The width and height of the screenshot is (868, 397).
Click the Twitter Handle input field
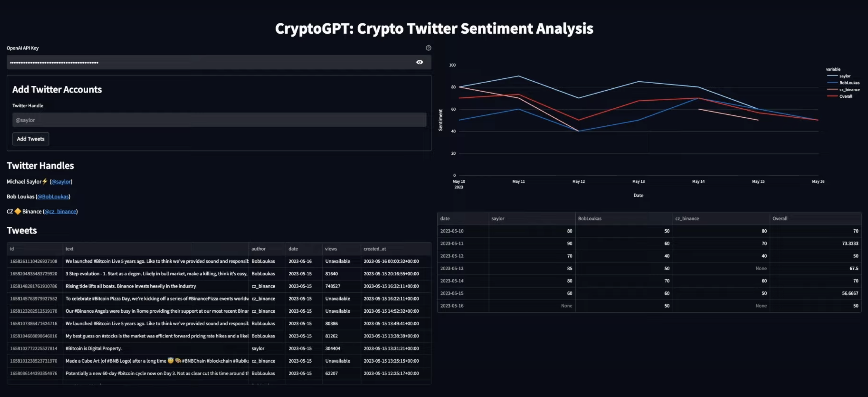click(x=219, y=120)
